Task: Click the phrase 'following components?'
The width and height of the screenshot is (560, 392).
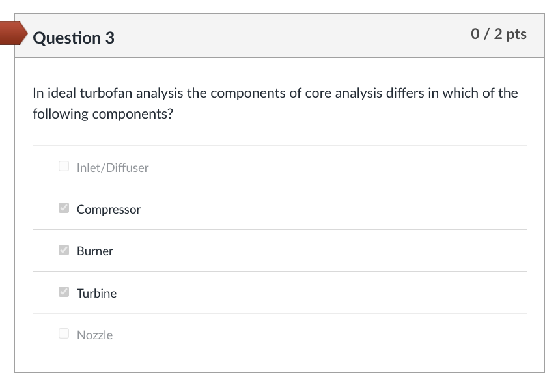Action: [103, 115]
